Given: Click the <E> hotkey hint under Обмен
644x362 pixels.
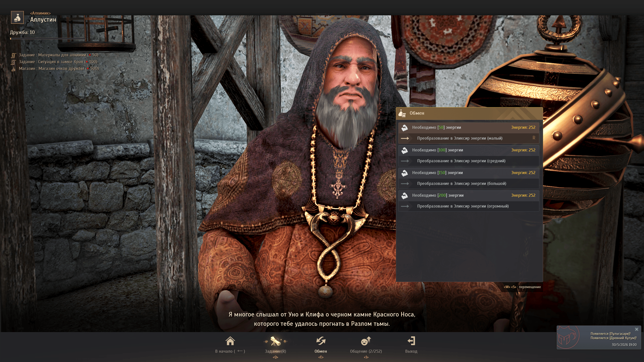Looking at the screenshot, I should pos(321,357).
